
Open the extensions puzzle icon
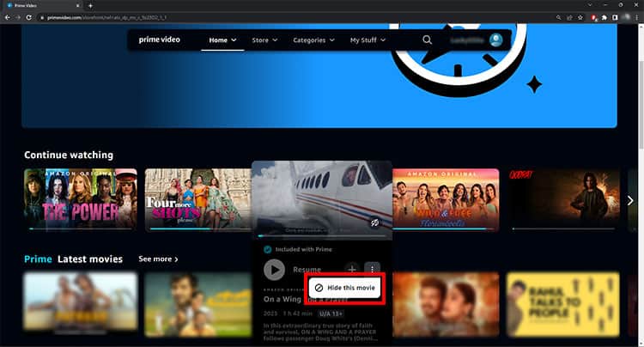tap(605, 17)
